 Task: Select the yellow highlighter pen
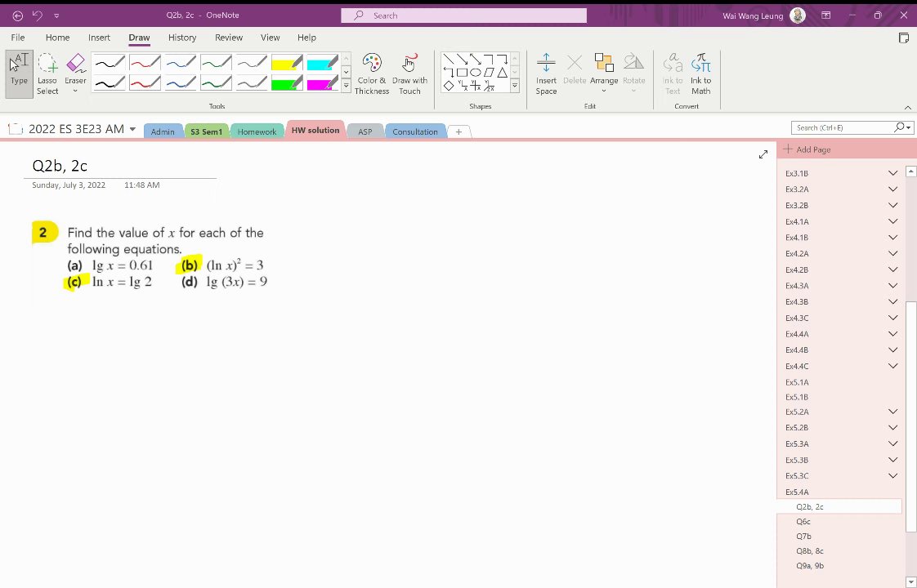click(x=287, y=63)
